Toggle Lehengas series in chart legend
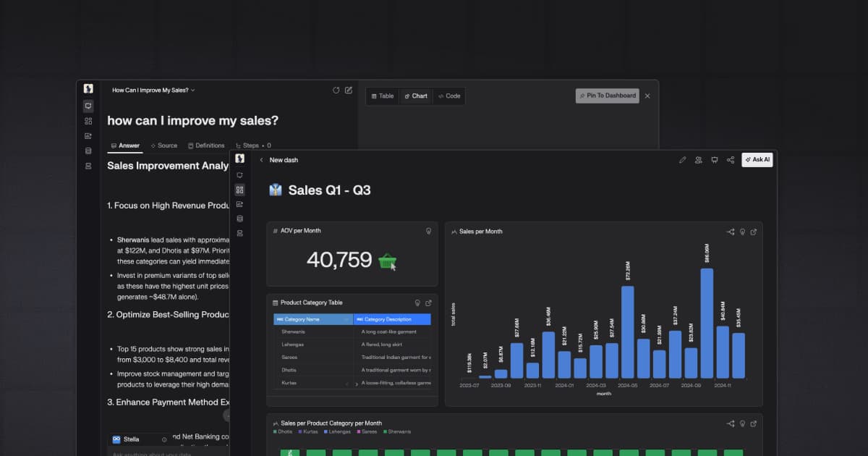Screen dimensions: 868x456 click(x=337, y=431)
